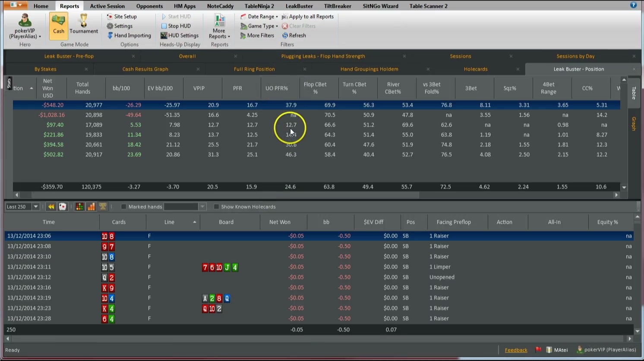This screenshot has width=644, height=361.
Task: Select the results graph icon above hand list
Action: pos(91,206)
